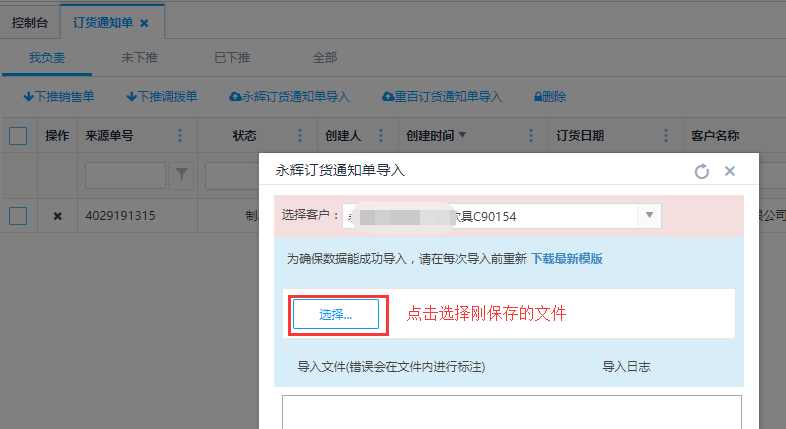Switch to the 控制台 tab
The image size is (786, 429).
pyautogui.click(x=30, y=22)
